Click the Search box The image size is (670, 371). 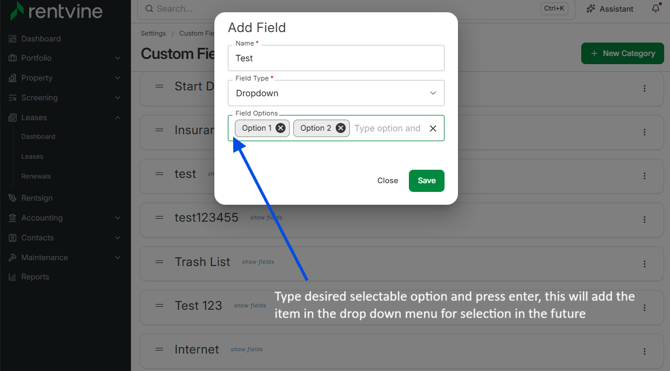pyautogui.click(x=356, y=9)
